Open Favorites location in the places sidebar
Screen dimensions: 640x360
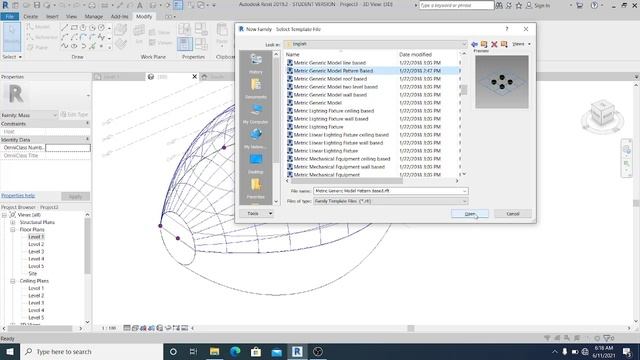click(256, 188)
